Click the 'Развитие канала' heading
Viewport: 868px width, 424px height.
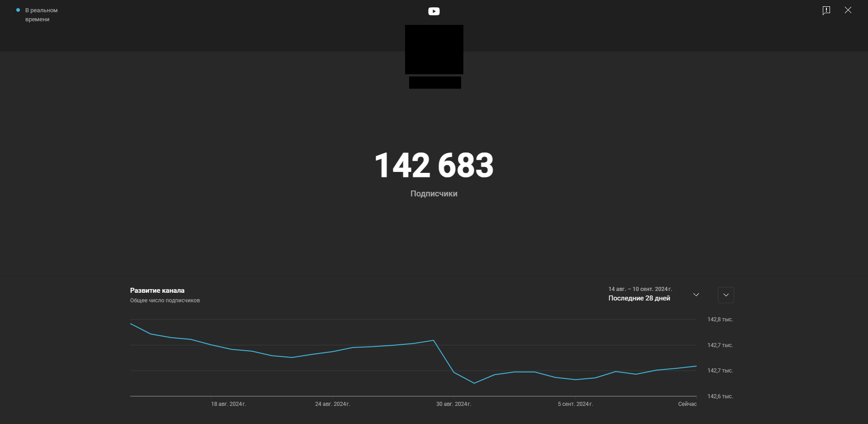tap(157, 291)
